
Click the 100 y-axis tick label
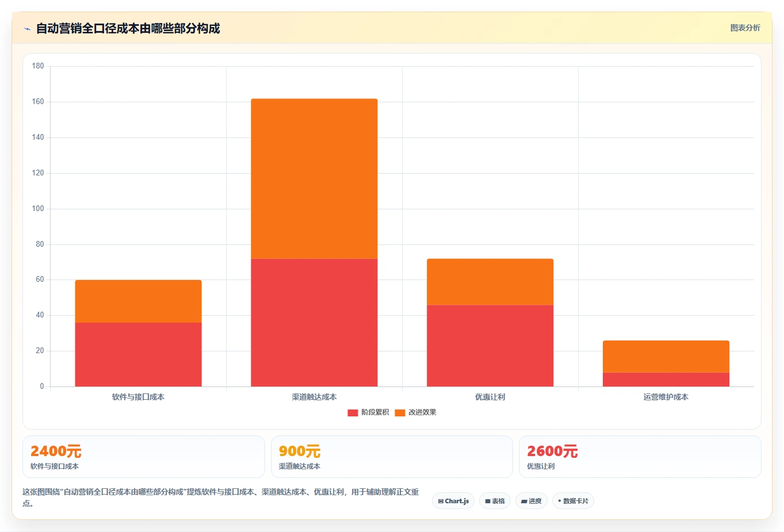tap(38, 209)
